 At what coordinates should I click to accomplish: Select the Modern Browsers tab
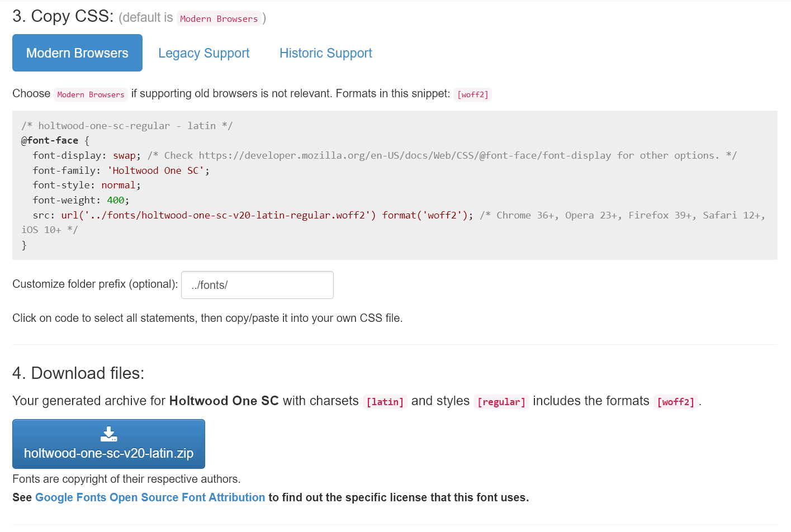coord(77,53)
